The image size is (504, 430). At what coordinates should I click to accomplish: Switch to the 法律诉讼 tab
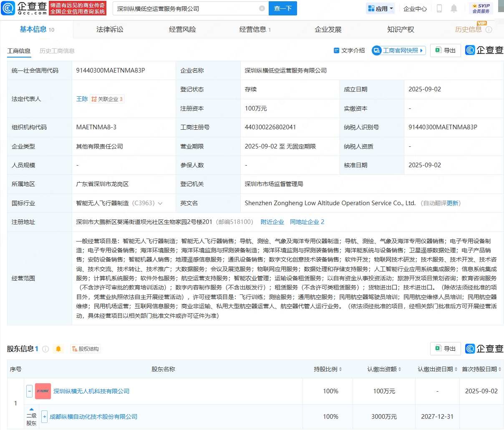coord(110,29)
